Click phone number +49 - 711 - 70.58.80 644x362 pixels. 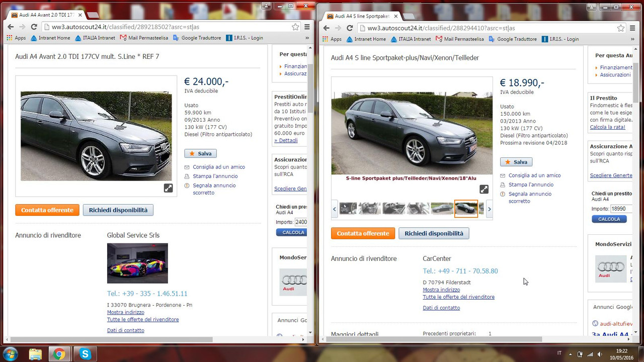click(x=460, y=271)
